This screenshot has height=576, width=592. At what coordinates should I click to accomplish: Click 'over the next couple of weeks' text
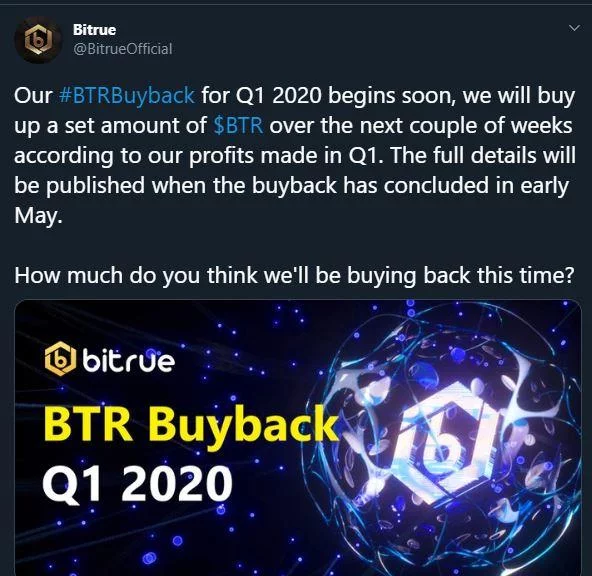[421, 125]
